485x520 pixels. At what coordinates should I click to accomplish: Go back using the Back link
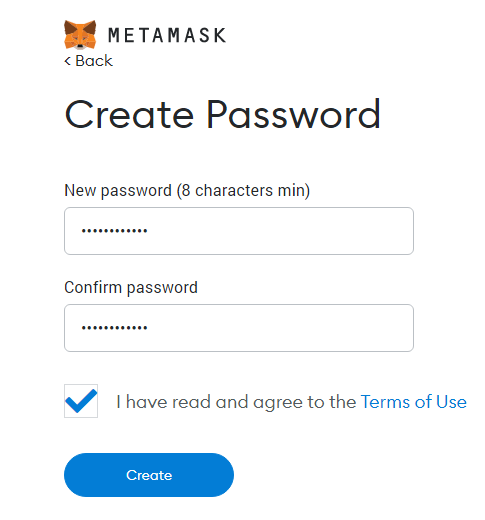[88, 61]
